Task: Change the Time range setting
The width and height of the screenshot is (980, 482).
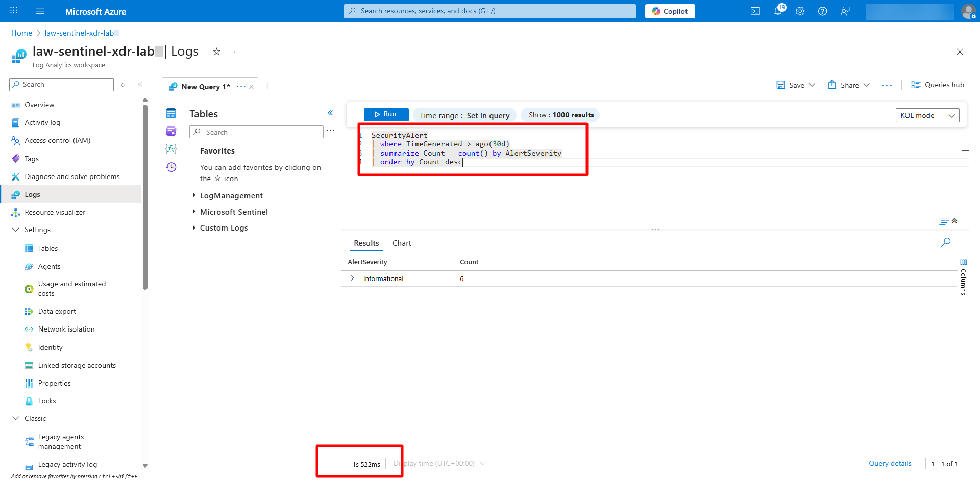Action: click(x=464, y=115)
